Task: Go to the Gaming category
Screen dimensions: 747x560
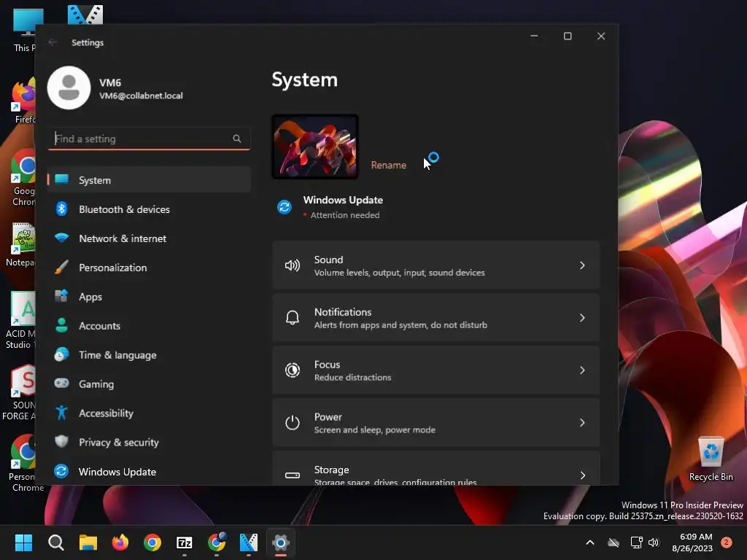Action: tap(149, 384)
